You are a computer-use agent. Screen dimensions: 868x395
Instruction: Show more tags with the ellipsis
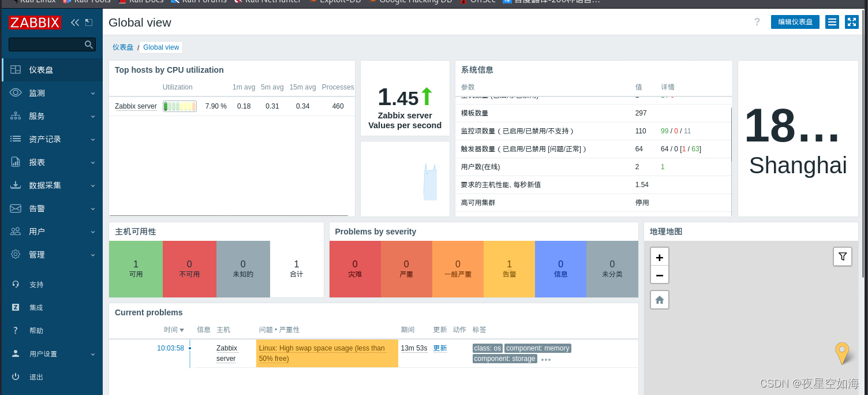(x=546, y=359)
